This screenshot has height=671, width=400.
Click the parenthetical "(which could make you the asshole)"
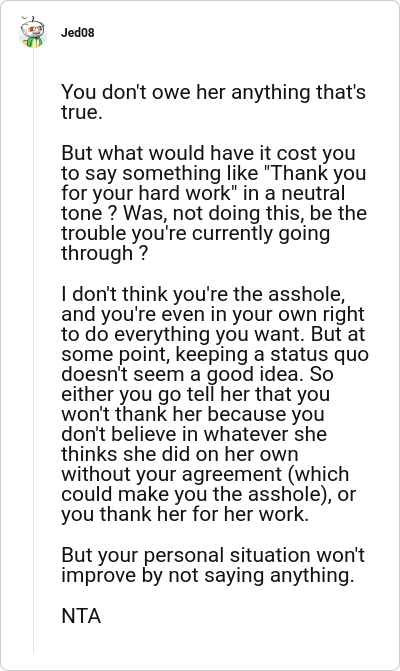coord(205,484)
